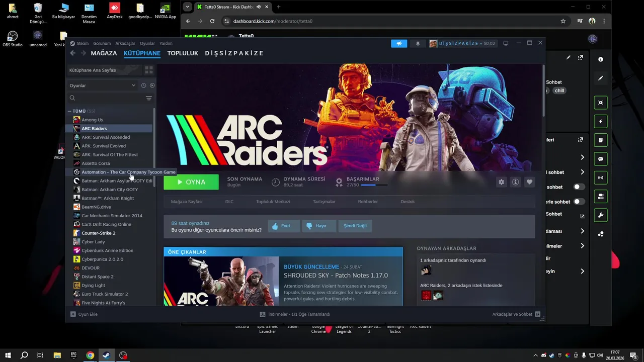644x362 pixels.
Task: Open the SHROUDED SKY news thumbnail
Action: point(221,281)
